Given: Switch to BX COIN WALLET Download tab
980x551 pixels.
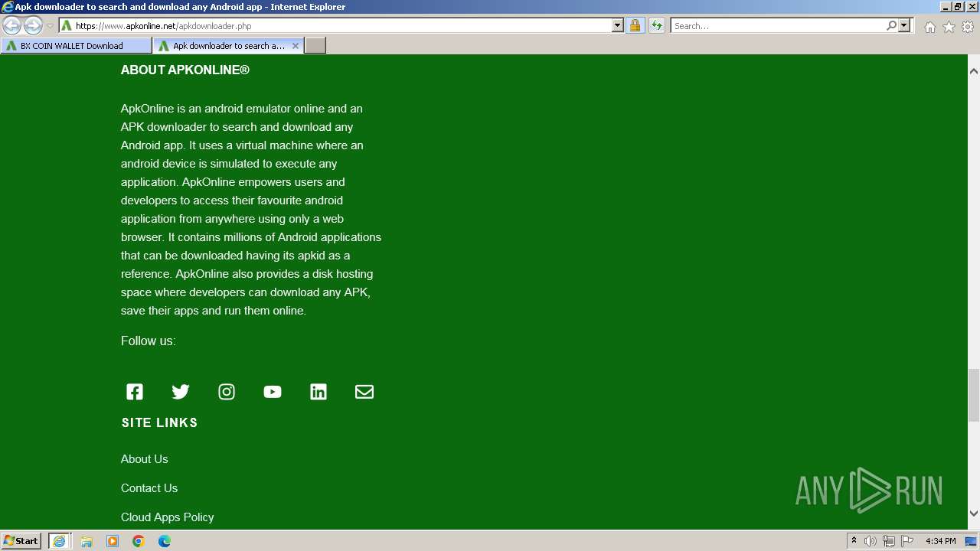Looking at the screenshot, I should click(77, 46).
